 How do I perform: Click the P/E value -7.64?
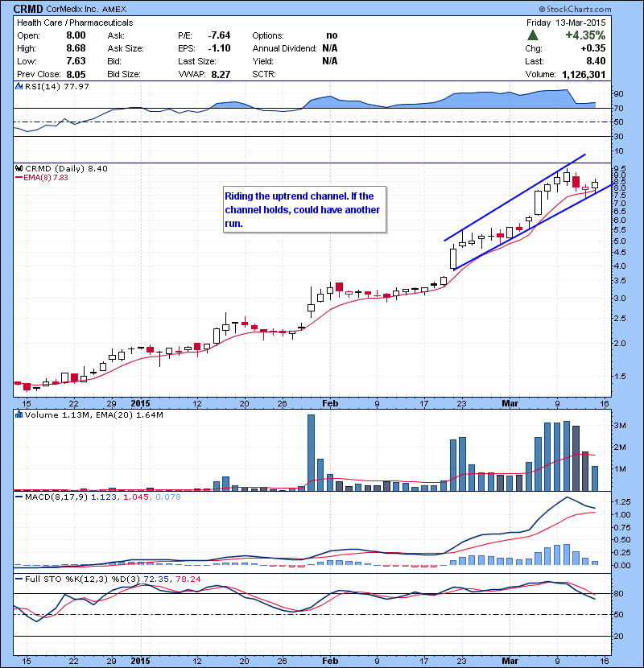[x=219, y=35]
